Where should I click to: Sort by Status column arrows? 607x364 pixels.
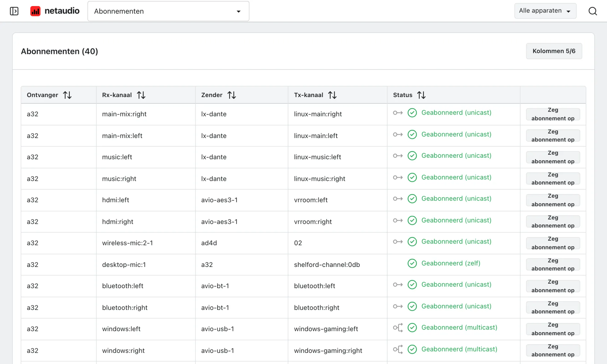(422, 95)
